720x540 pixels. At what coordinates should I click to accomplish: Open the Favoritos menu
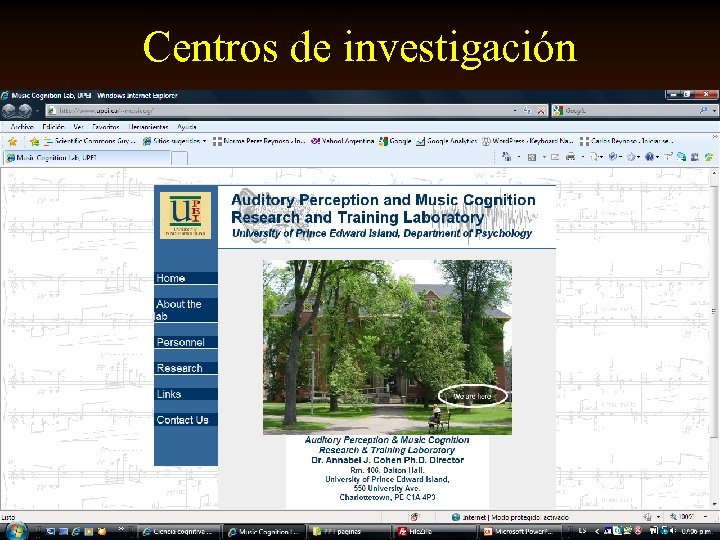(x=106, y=127)
